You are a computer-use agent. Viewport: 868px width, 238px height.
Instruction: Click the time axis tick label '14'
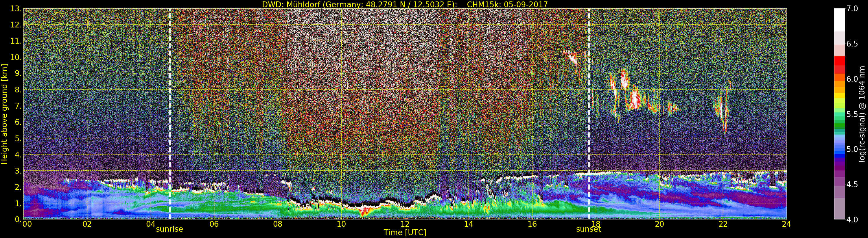pos(468,224)
